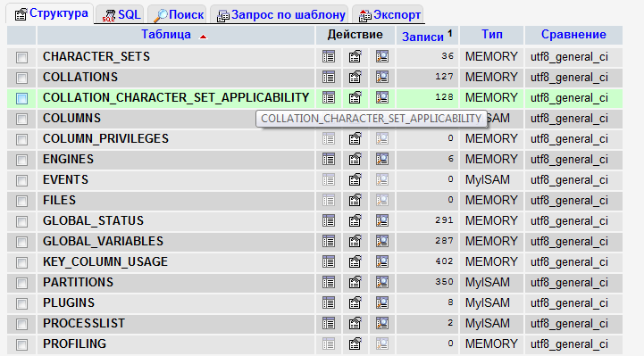Click browse icon for PARTITIONS table
Screen dimensions: 644x356
tap(329, 282)
